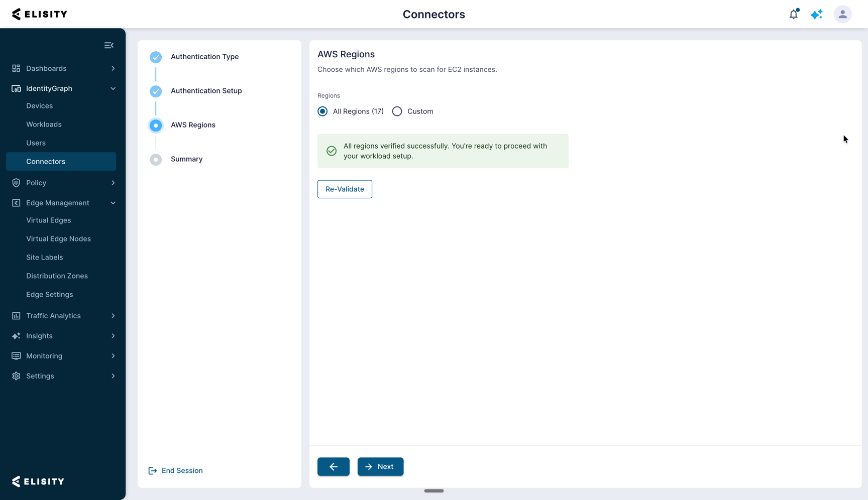Click the Policy shield icon

(x=16, y=183)
